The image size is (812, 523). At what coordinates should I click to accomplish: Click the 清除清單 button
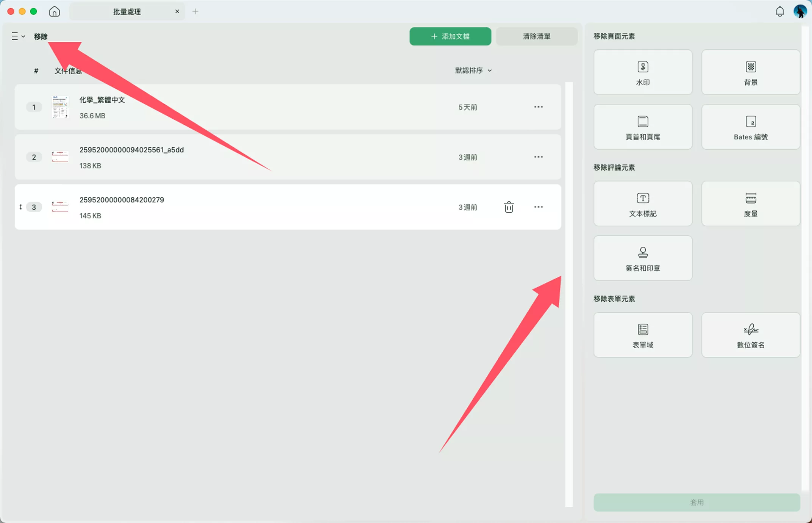[537, 36]
